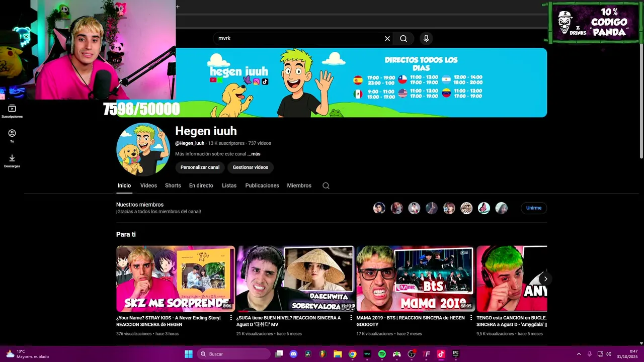This screenshot has width=644, height=362.
Task: Open Suscripciones in the sidebar
Action: pyautogui.click(x=12, y=111)
